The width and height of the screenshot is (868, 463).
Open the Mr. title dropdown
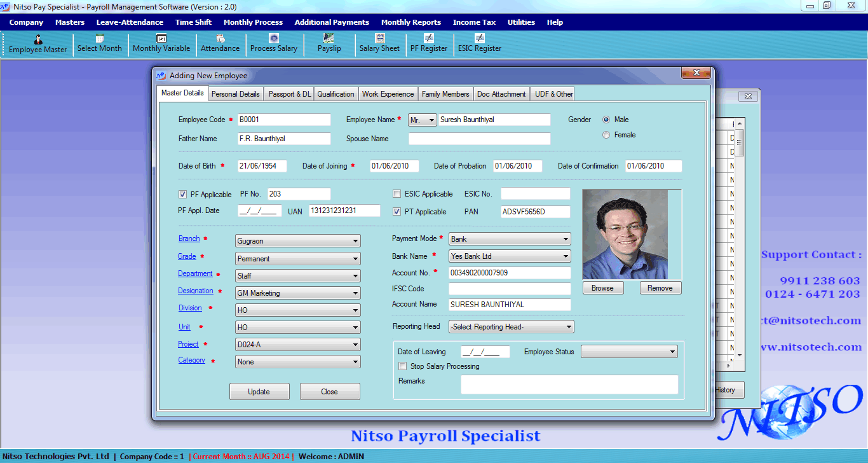click(423, 120)
